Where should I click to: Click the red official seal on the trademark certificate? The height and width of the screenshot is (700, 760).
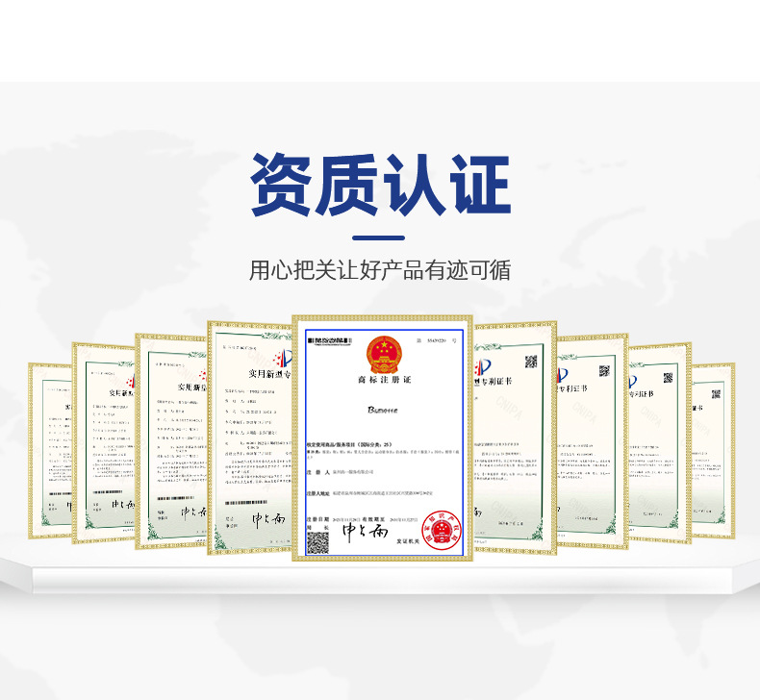(x=442, y=531)
